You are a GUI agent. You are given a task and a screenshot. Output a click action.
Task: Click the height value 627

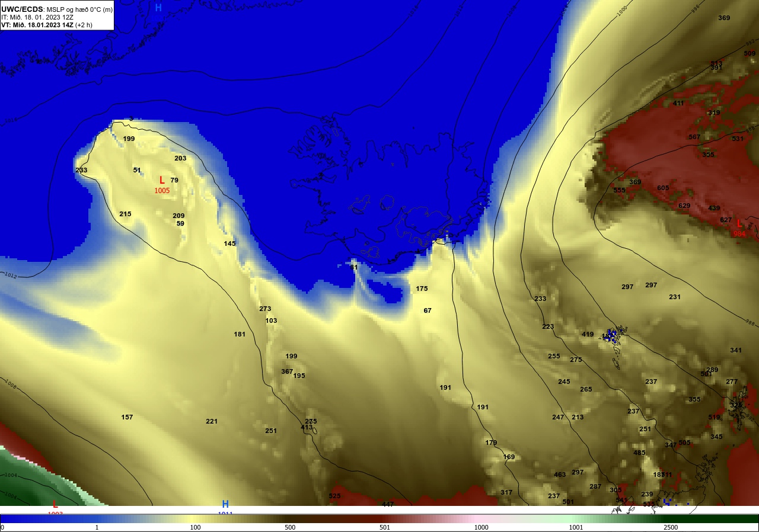pos(726,220)
